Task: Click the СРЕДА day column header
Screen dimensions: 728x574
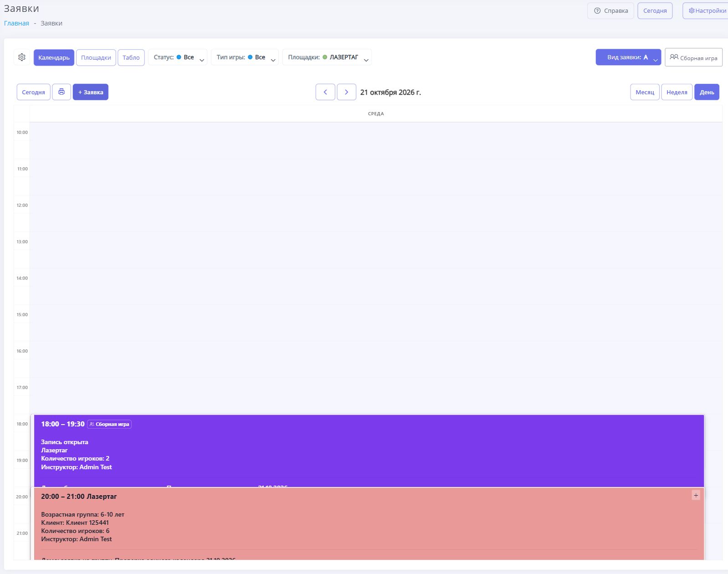Action: (x=376, y=114)
